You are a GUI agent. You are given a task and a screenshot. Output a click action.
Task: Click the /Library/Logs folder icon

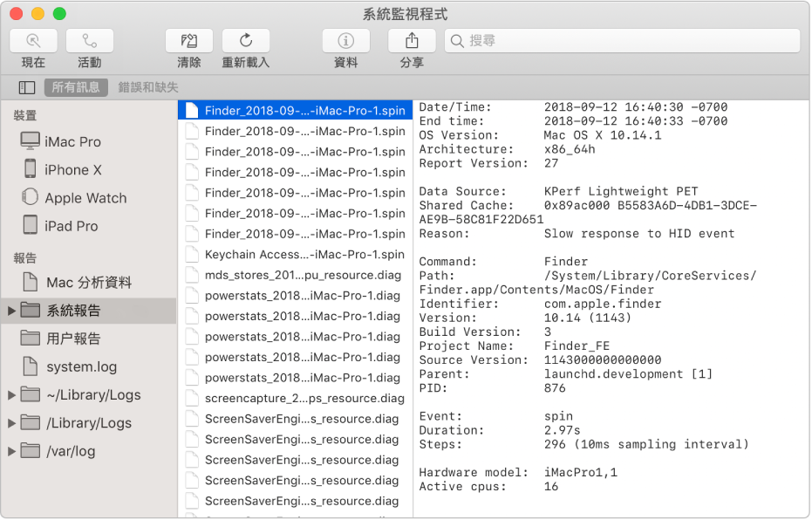pyautogui.click(x=30, y=422)
